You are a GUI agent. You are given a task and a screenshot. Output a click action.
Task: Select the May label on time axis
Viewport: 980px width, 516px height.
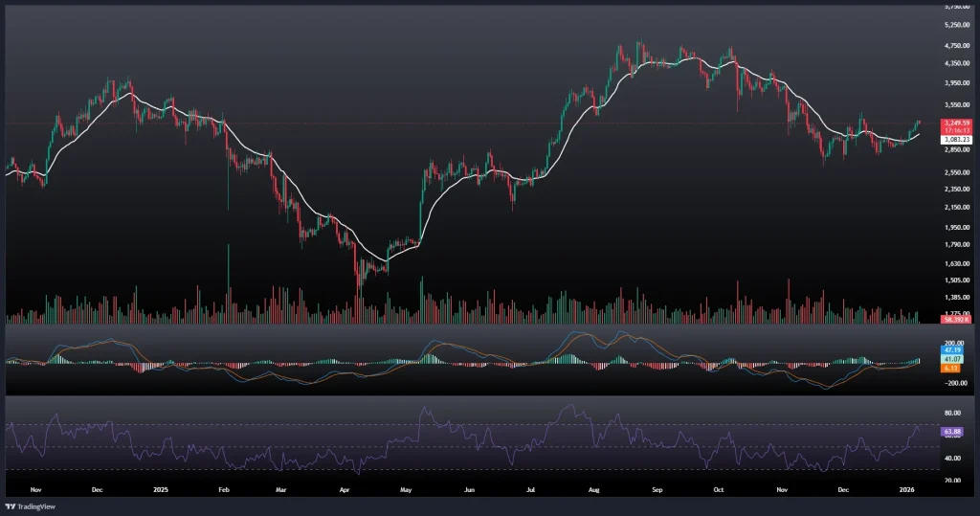tap(406, 488)
